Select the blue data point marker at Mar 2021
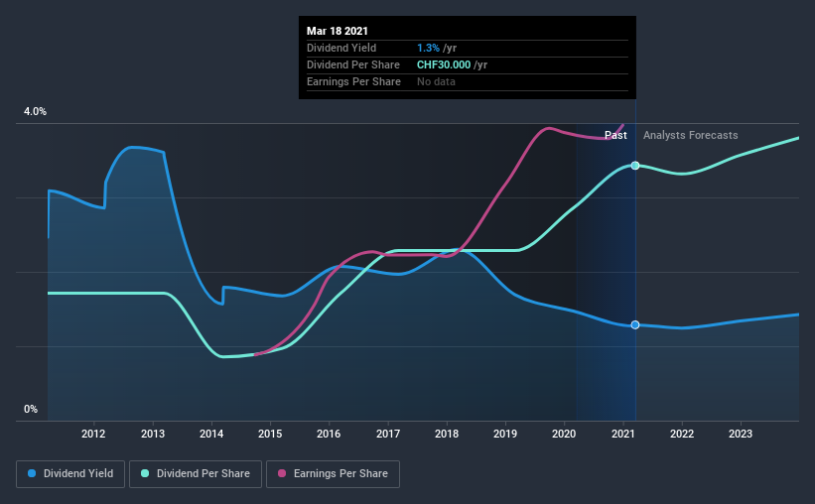This screenshot has width=815, height=504. point(635,324)
